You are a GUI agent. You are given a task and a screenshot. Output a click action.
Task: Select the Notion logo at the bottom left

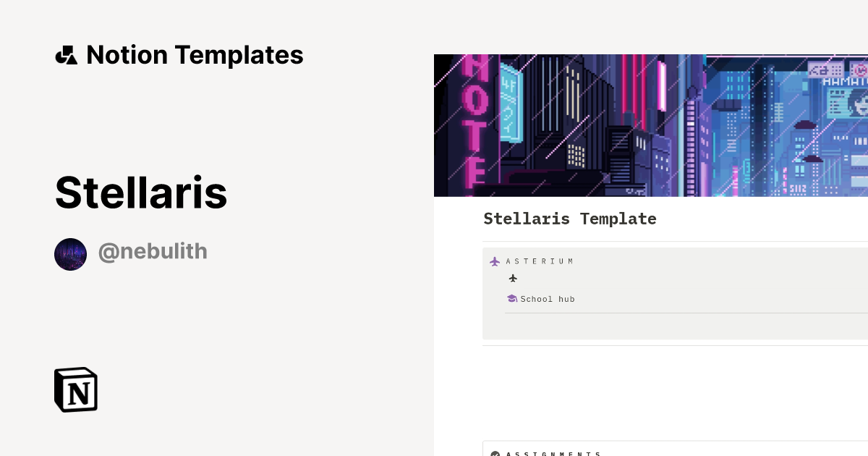[x=75, y=389]
